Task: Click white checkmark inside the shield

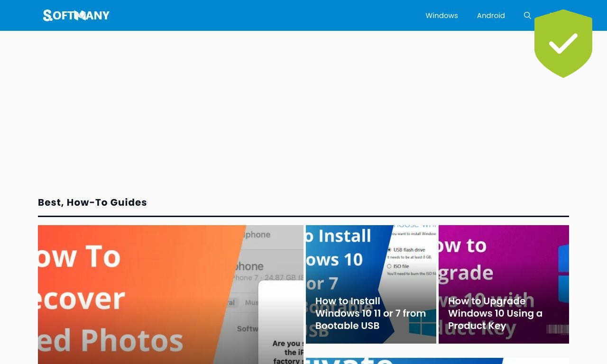Action: (563, 44)
